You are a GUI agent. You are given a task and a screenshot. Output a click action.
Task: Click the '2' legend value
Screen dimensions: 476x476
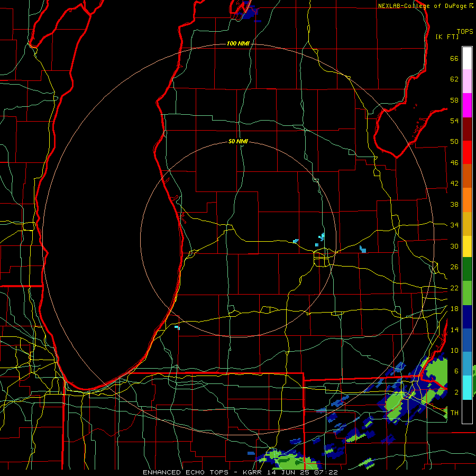click(x=456, y=392)
